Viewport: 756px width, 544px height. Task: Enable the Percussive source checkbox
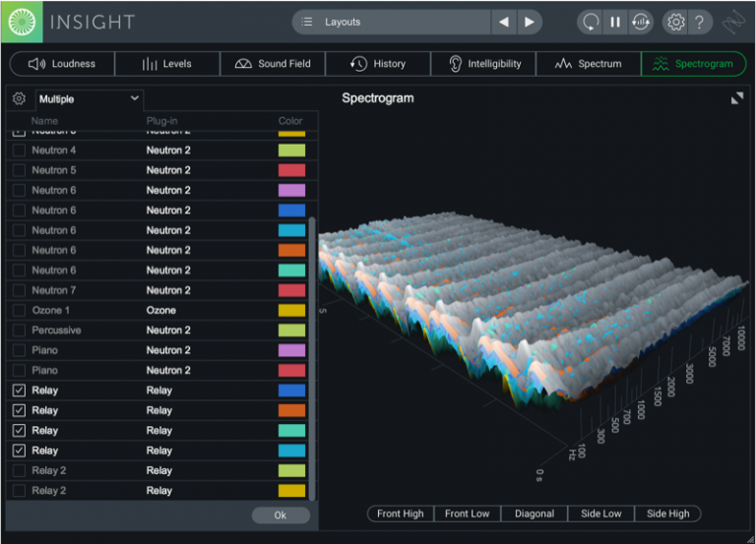[19, 331]
